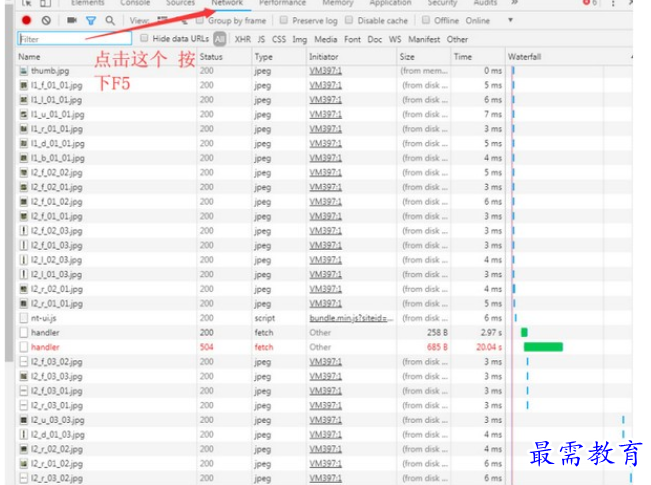Viewport: 651px width, 485px height.
Task: Filter requests by Doc
Action: click(374, 39)
